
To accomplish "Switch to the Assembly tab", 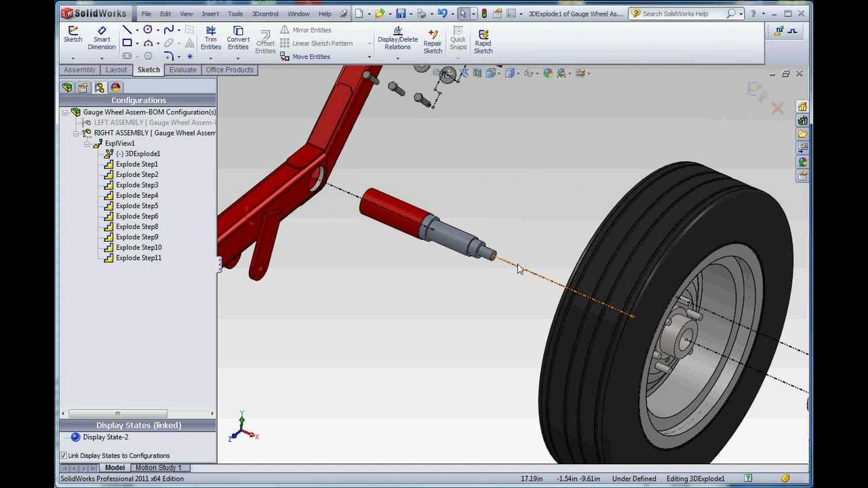I will (x=79, y=70).
